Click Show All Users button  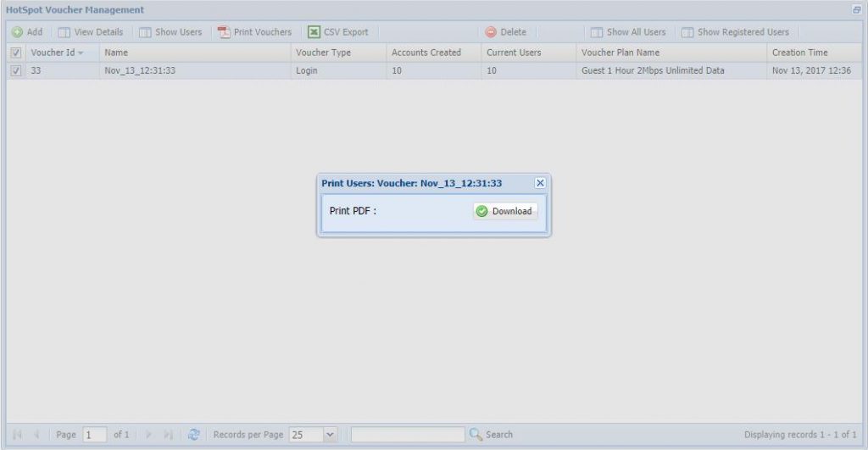(628, 32)
